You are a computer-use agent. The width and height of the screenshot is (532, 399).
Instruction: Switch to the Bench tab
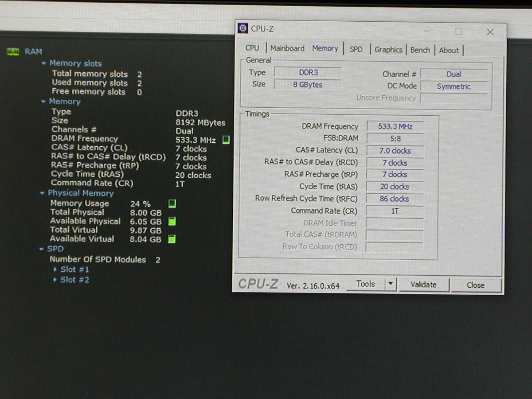click(x=420, y=50)
